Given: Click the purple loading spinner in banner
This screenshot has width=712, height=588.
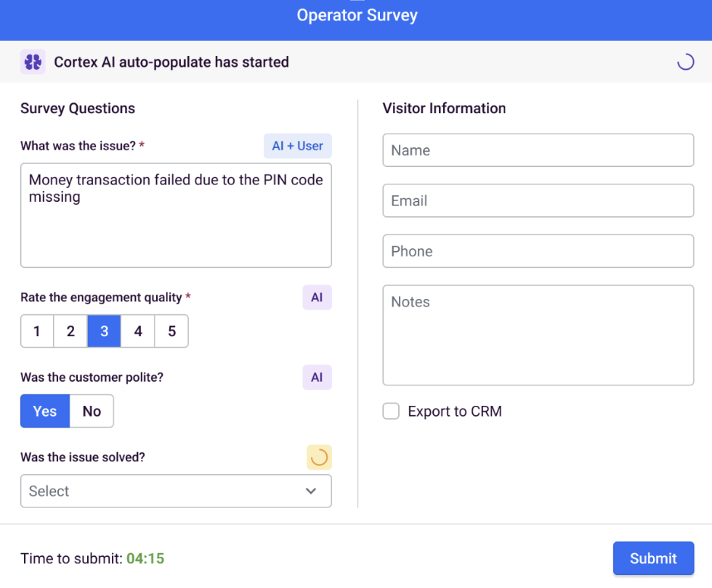Looking at the screenshot, I should (x=685, y=62).
